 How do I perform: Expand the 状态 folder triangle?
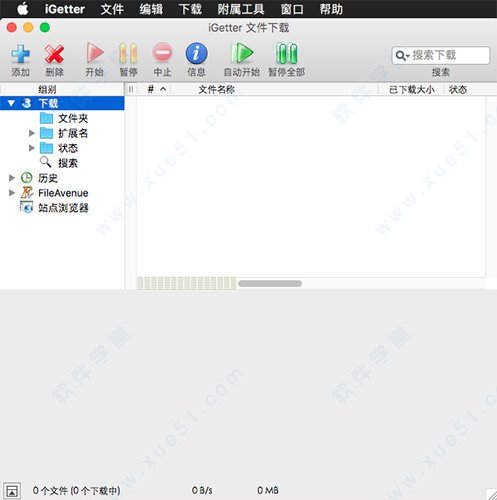coord(32,148)
